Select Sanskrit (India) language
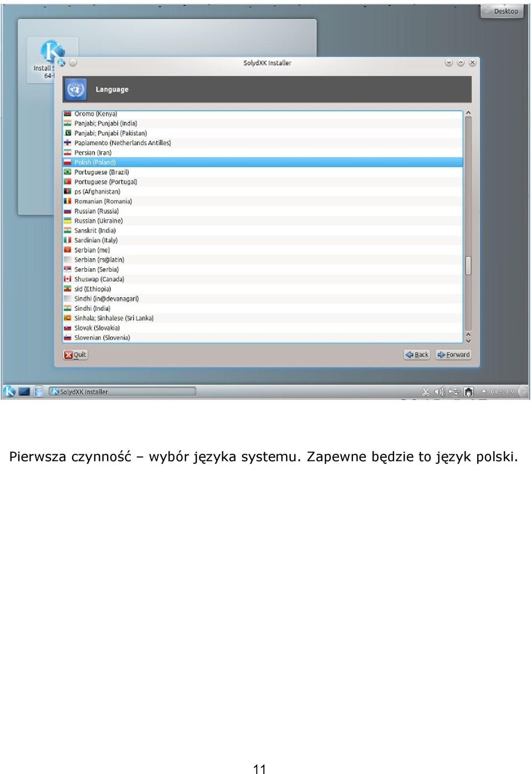The width and height of the screenshot is (532, 774). point(263,230)
